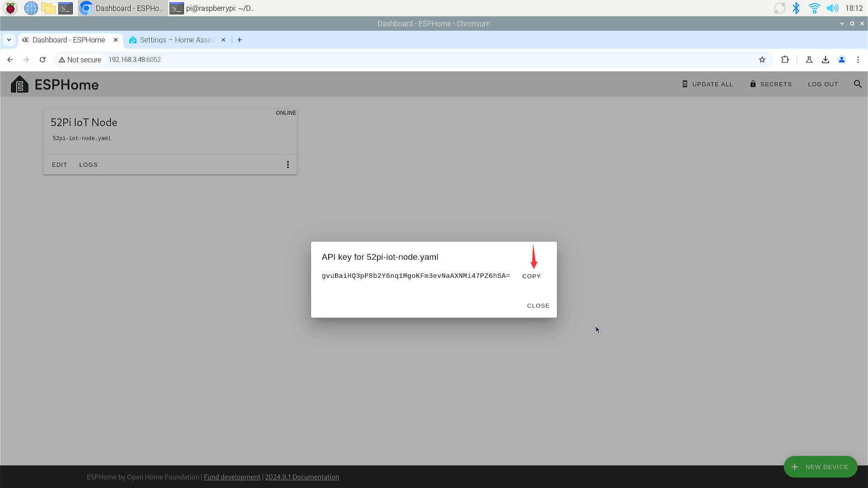The image size is (868, 488).
Task: Open the Wi-Fi network tray icon
Action: click(x=814, y=8)
